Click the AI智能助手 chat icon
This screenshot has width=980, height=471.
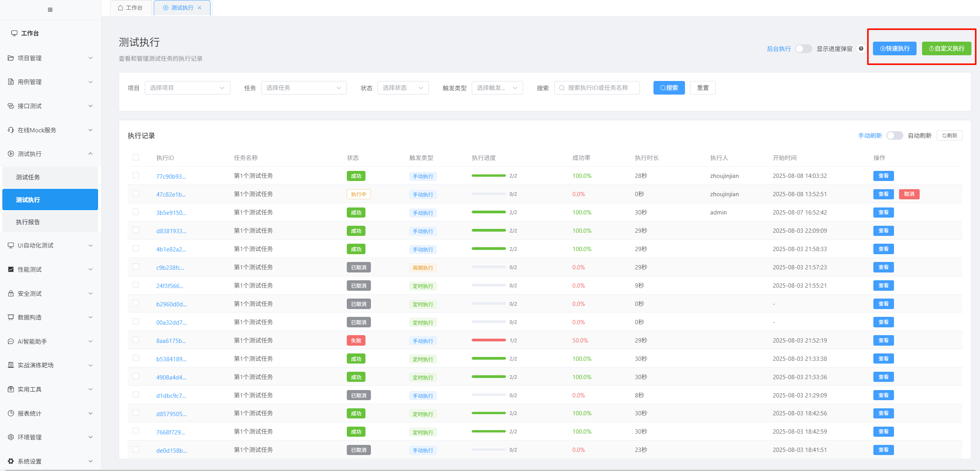click(11, 341)
